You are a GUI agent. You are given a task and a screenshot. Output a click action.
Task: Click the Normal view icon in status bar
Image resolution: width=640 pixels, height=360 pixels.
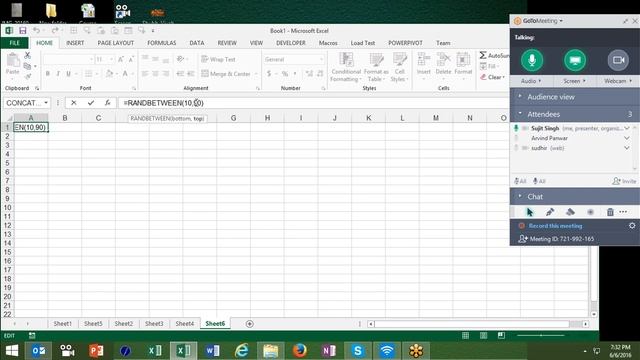tap(465, 336)
